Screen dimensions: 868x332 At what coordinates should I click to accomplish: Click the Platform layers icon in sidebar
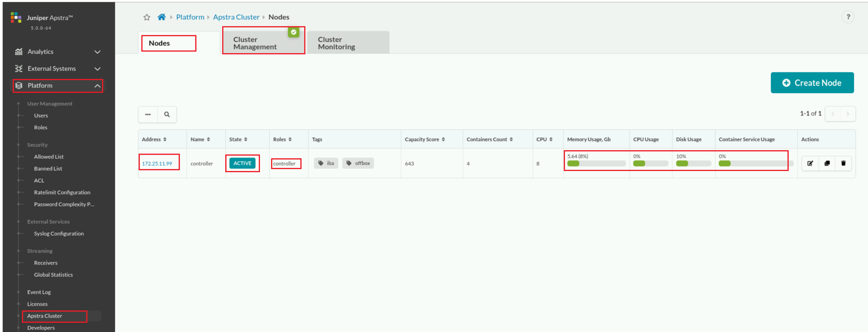[19, 85]
